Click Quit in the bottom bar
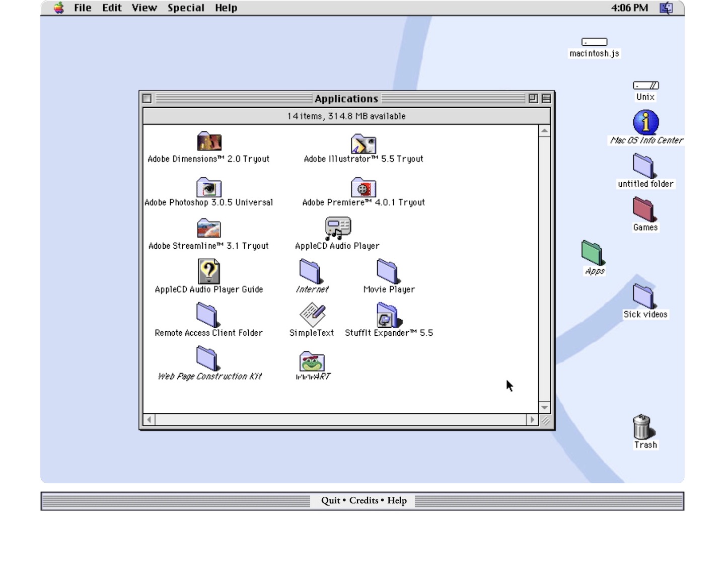This screenshot has width=725, height=588. tap(331, 500)
